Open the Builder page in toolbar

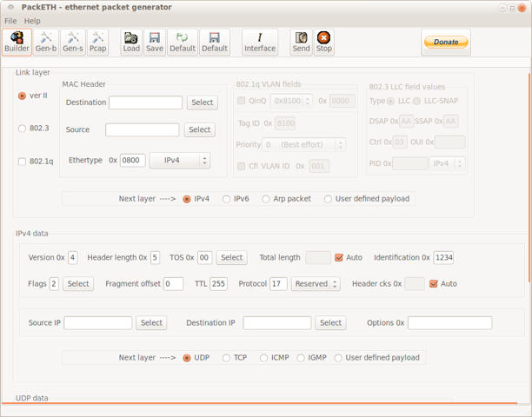(17, 42)
